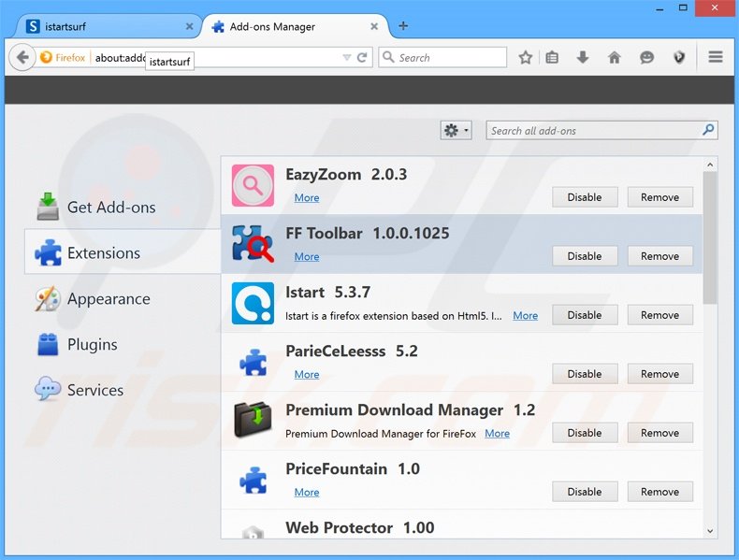Disable the Istart extension

(585, 315)
